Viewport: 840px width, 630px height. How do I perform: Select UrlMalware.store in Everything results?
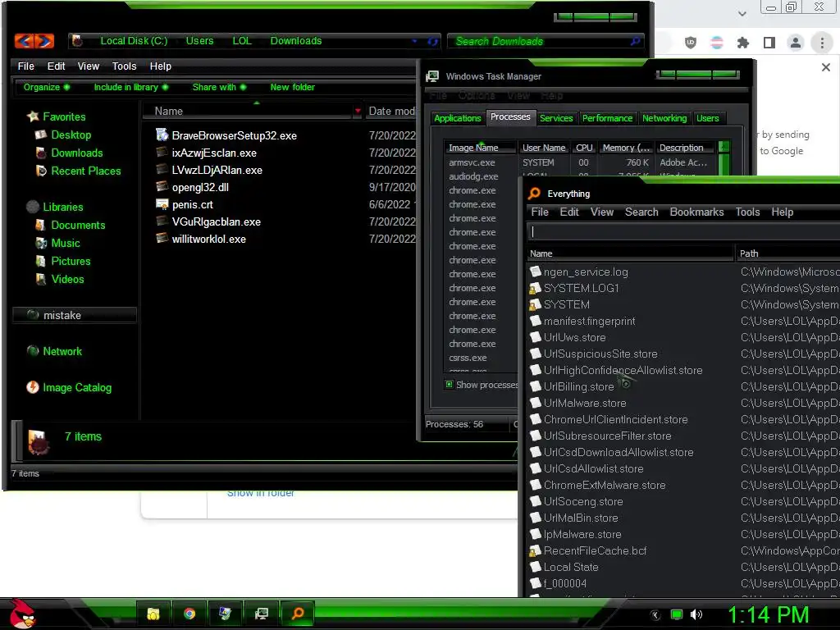point(584,403)
